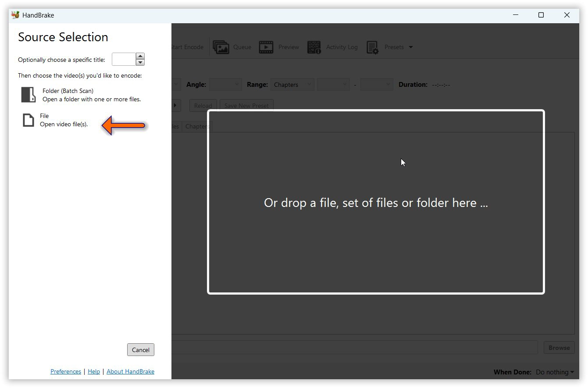Open the When Done 'Do nothing' dropdown
The image size is (588, 388).
pyautogui.click(x=555, y=372)
